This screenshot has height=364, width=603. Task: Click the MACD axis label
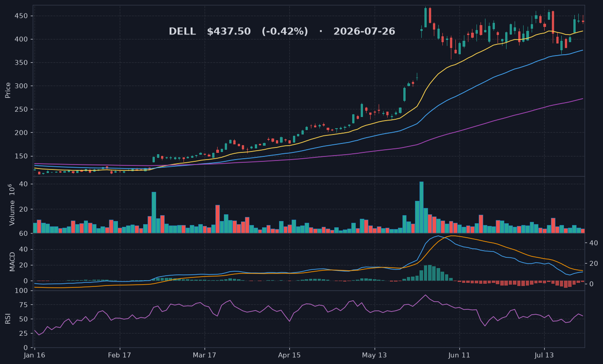point(12,261)
